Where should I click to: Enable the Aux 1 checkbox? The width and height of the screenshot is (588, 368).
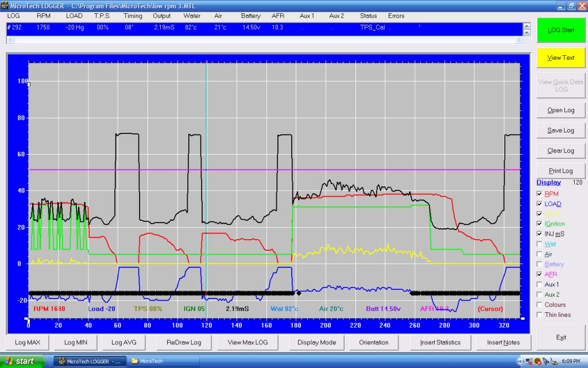tap(539, 285)
